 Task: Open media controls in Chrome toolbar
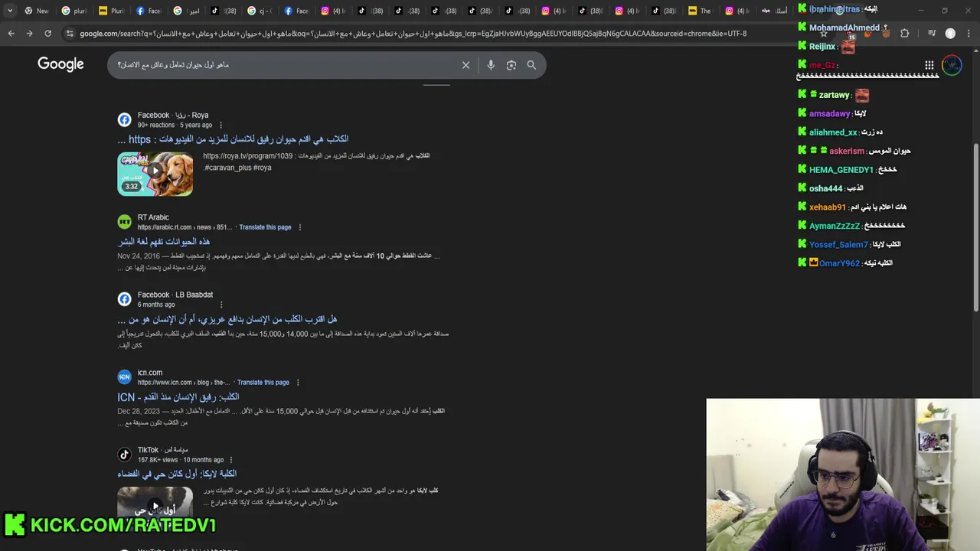pos(932,34)
